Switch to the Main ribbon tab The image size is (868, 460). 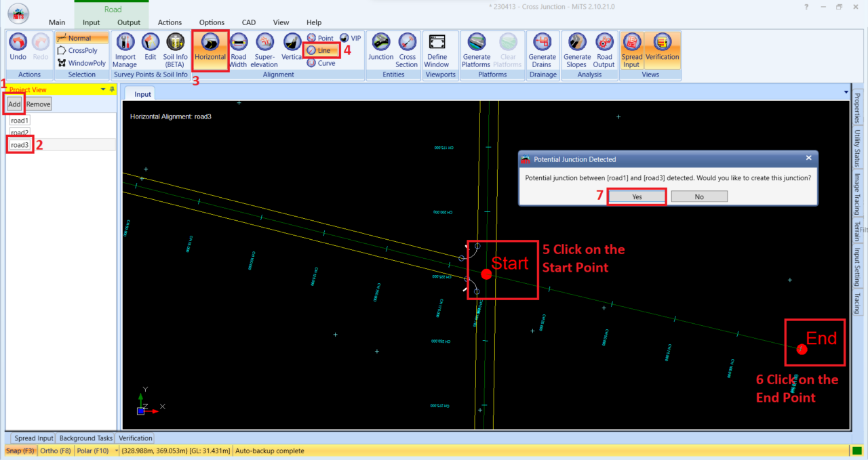point(56,22)
